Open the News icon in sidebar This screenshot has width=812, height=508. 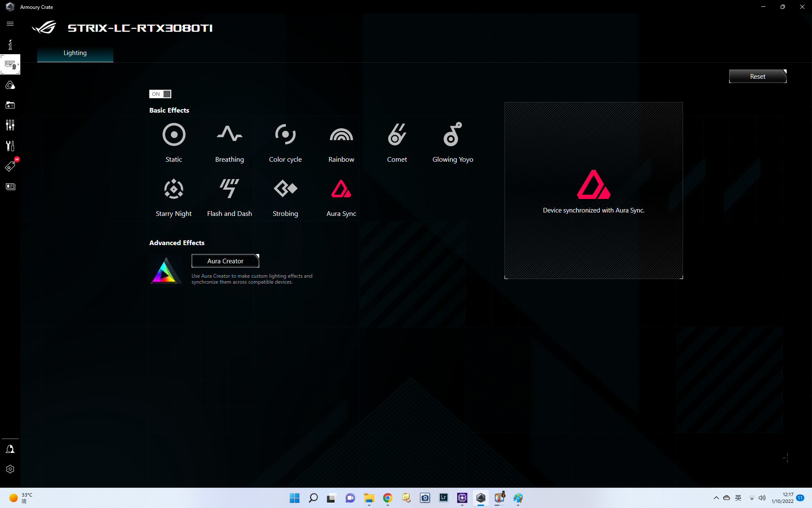[x=10, y=186]
